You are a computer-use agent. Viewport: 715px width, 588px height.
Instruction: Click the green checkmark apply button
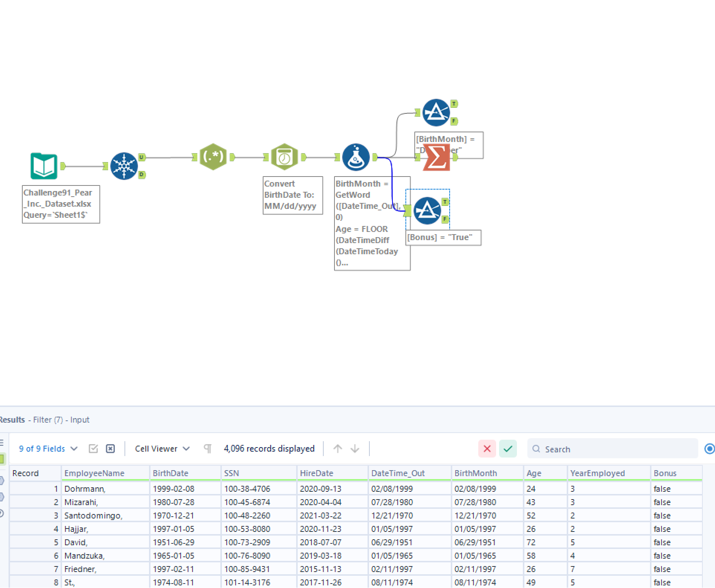[x=508, y=449]
